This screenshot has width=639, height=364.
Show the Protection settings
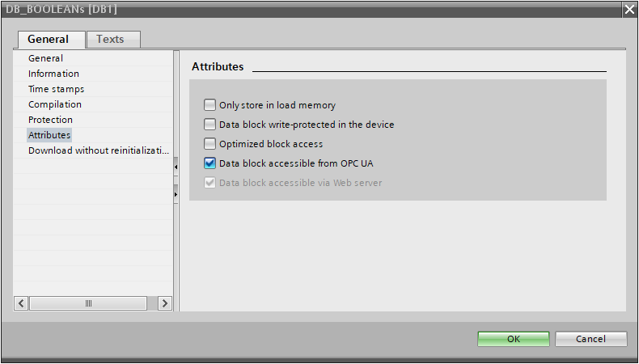[x=50, y=120]
